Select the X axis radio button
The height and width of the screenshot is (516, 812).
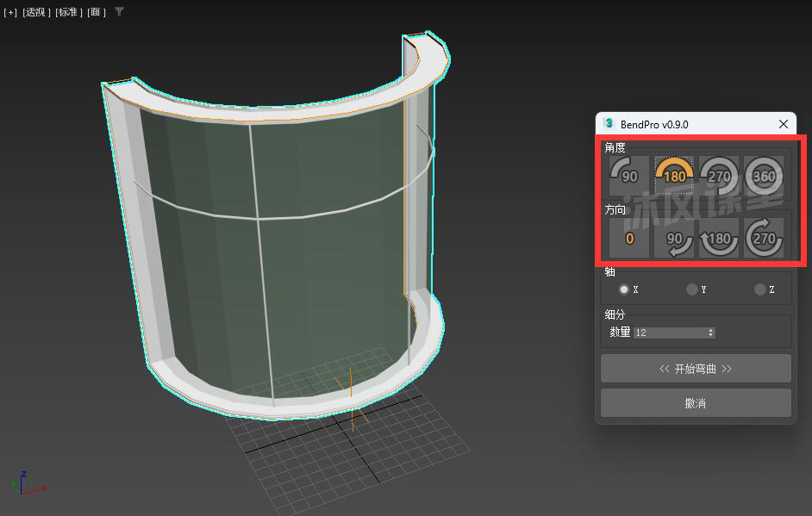tap(624, 289)
